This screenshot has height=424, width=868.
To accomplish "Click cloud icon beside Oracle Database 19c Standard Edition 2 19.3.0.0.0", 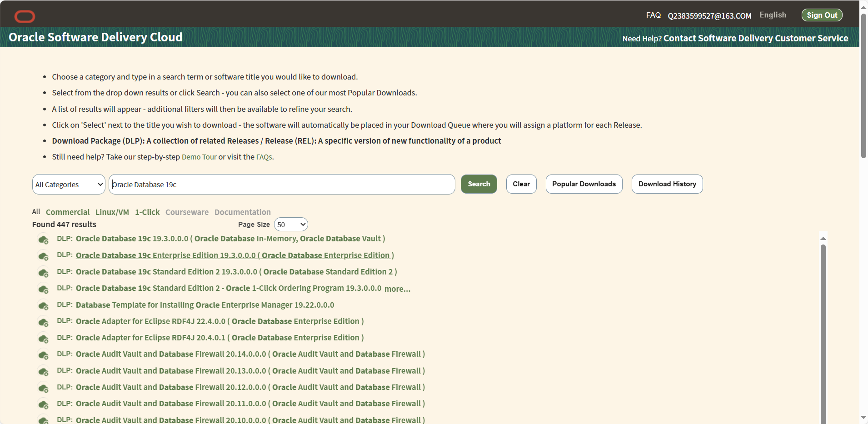I will tap(43, 272).
